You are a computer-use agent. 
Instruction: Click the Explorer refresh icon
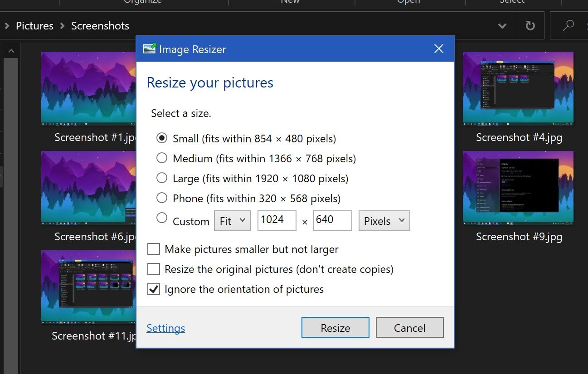point(530,26)
